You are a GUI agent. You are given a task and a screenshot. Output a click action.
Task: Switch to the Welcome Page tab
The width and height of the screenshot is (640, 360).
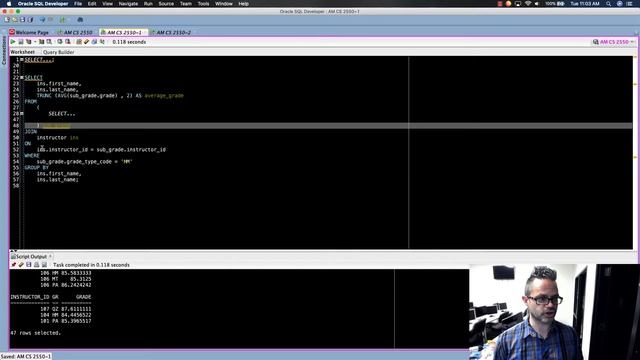[x=29, y=32]
